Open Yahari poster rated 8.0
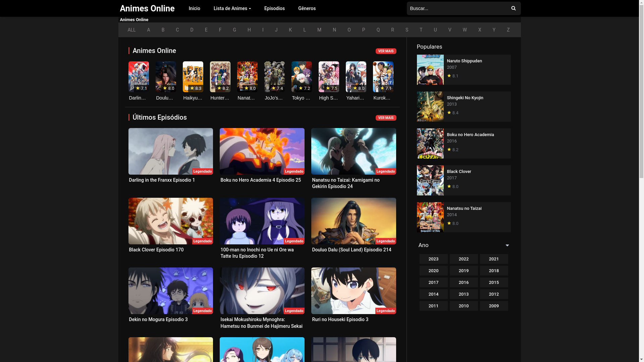The width and height of the screenshot is (644, 362). coord(356,77)
